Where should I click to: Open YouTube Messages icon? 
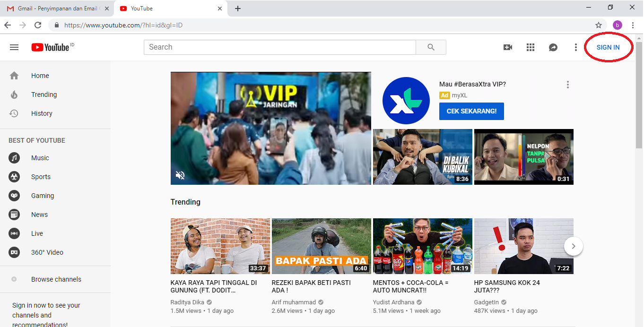pyautogui.click(x=553, y=47)
